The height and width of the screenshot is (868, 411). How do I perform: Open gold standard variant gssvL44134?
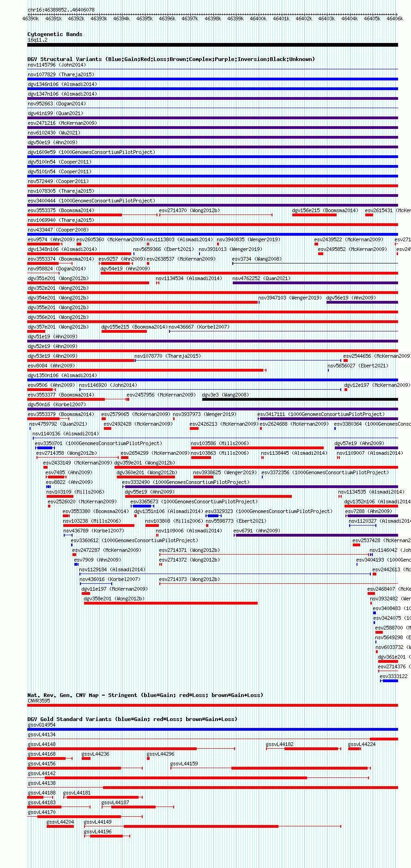pos(42,734)
